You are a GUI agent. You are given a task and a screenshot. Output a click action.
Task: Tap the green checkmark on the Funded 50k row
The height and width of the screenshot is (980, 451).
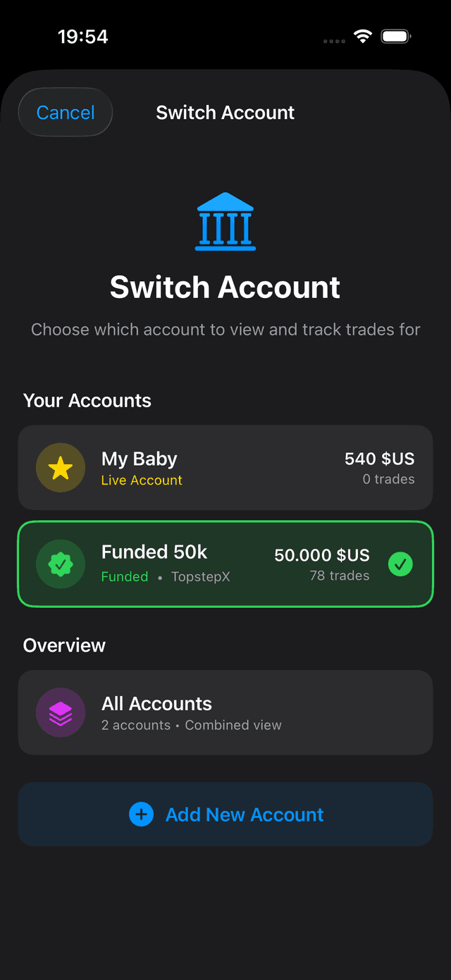(400, 564)
